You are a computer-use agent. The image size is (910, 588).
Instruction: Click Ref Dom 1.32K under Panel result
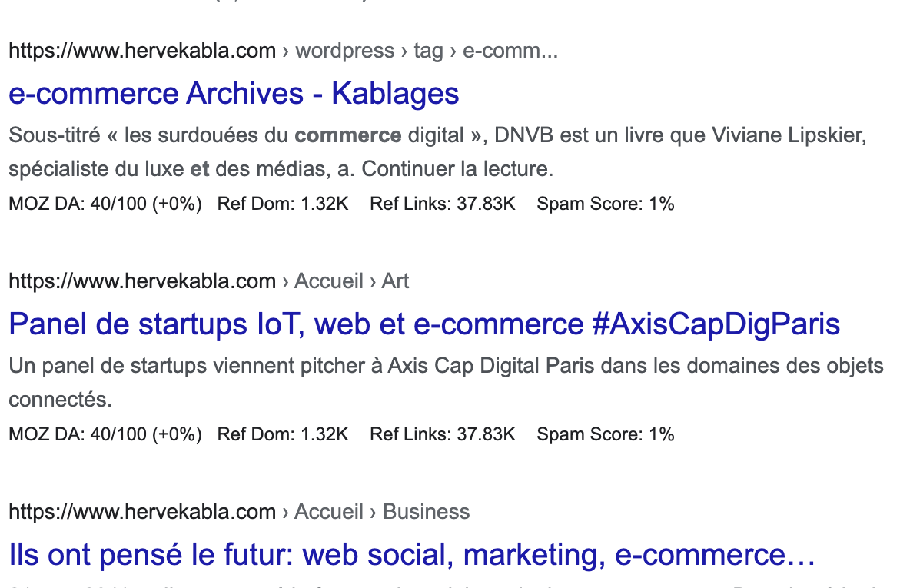point(283,434)
